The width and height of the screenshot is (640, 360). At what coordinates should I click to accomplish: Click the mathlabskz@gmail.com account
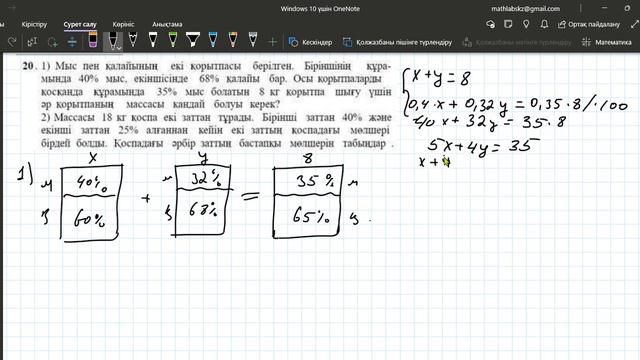coord(525,9)
